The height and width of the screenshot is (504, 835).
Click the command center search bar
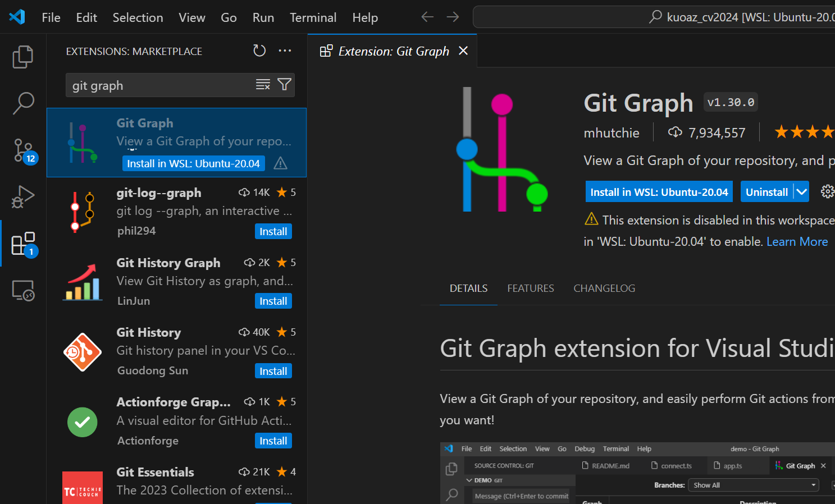pyautogui.click(x=654, y=17)
